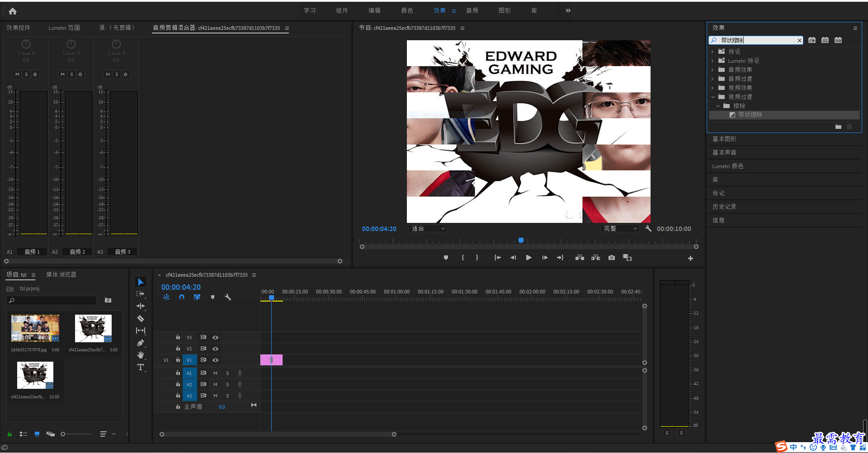Show more workspaces overflow chevrons
Viewport: 868px width, 453px height.
568,10
